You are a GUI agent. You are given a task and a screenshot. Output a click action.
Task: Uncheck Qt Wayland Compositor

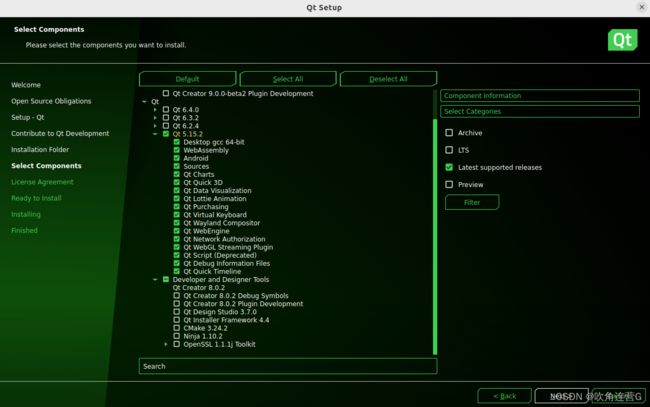pos(177,223)
